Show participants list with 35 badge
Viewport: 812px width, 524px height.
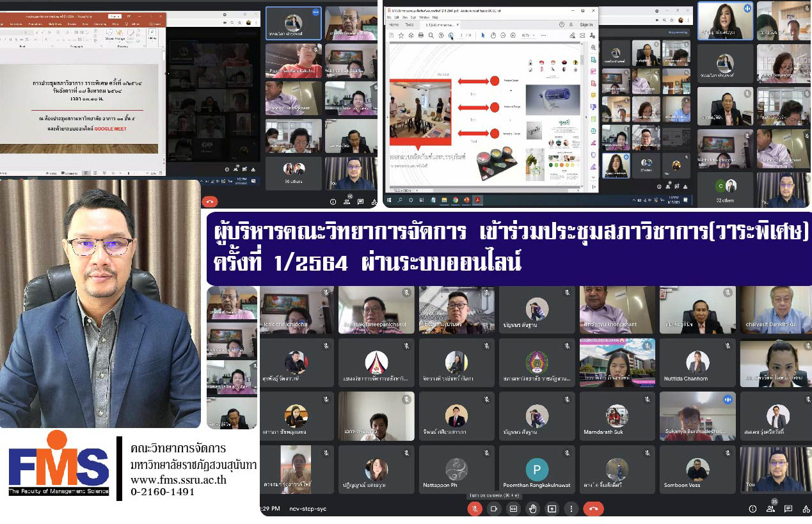pos(771,509)
